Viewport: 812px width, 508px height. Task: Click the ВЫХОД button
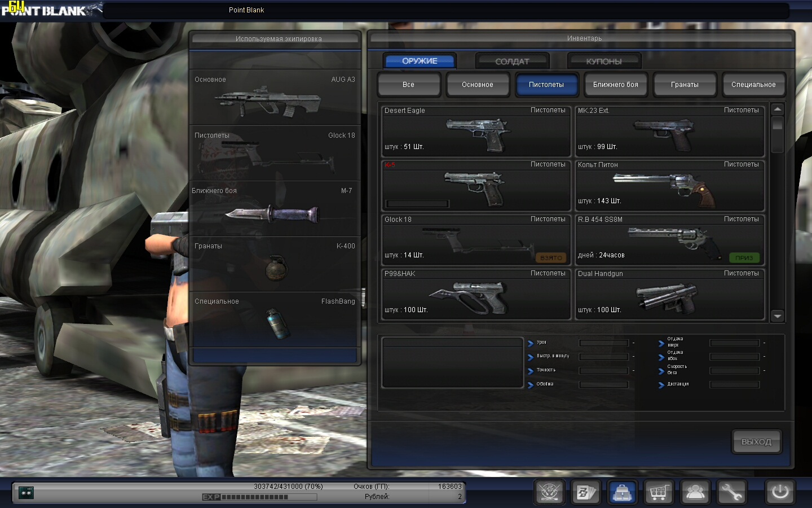click(756, 441)
